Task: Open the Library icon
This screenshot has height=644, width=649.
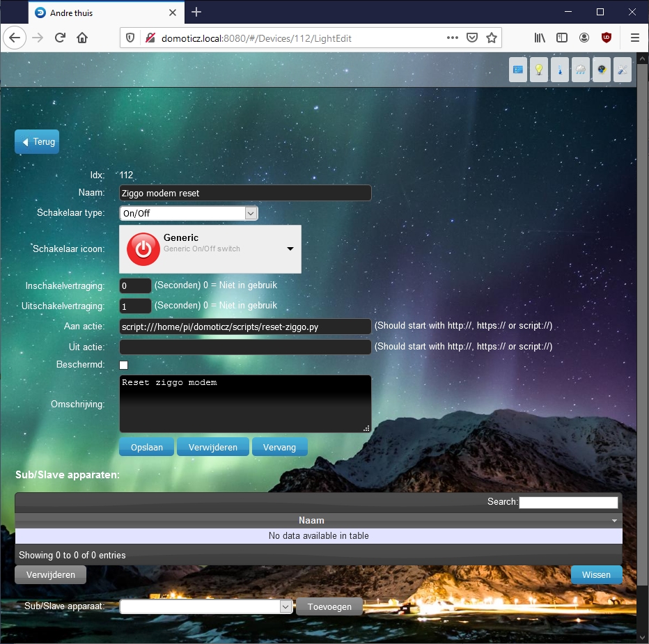Action: click(x=540, y=38)
